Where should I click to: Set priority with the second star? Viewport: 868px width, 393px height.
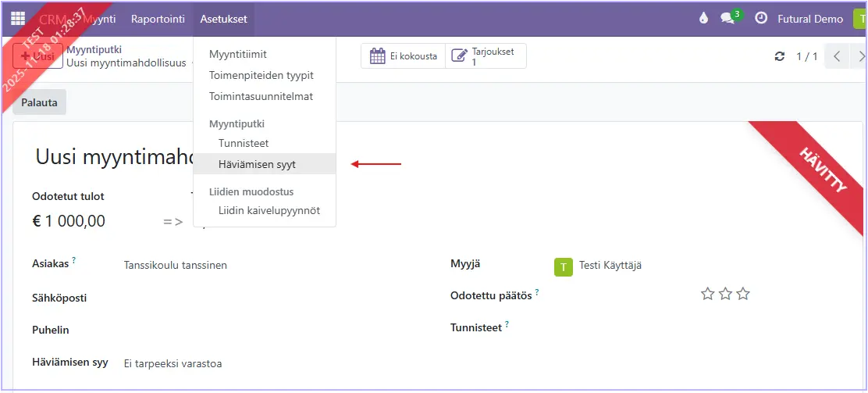726,294
